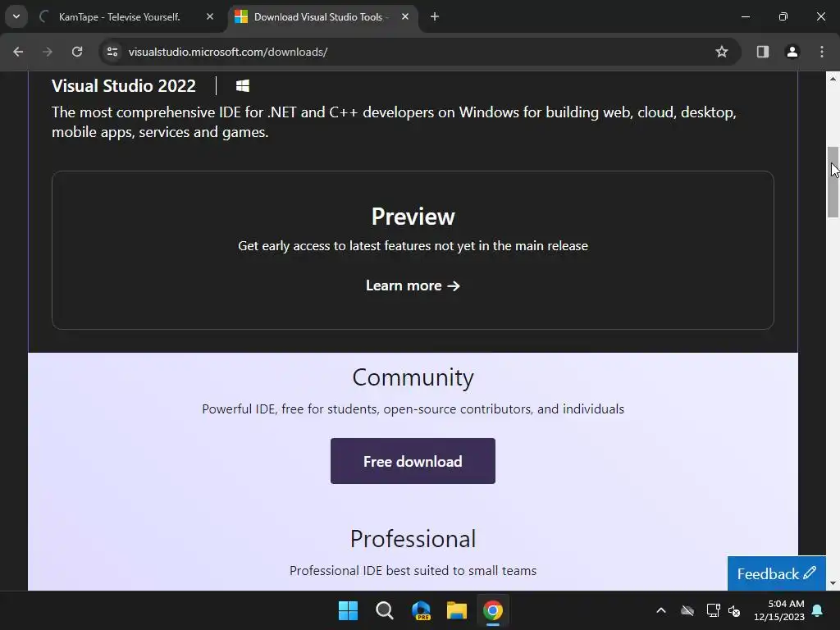
Task: Click the network tray icon
Action: pyautogui.click(x=713, y=610)
